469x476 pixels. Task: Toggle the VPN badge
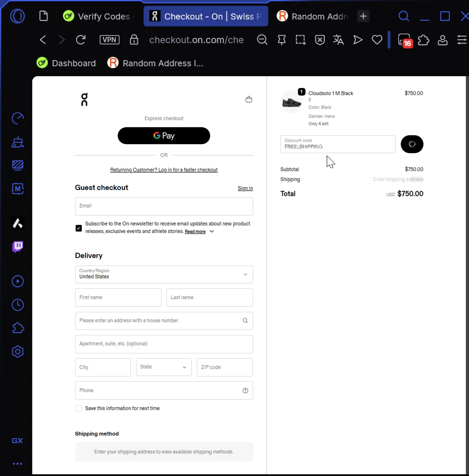tap(109, 40)
